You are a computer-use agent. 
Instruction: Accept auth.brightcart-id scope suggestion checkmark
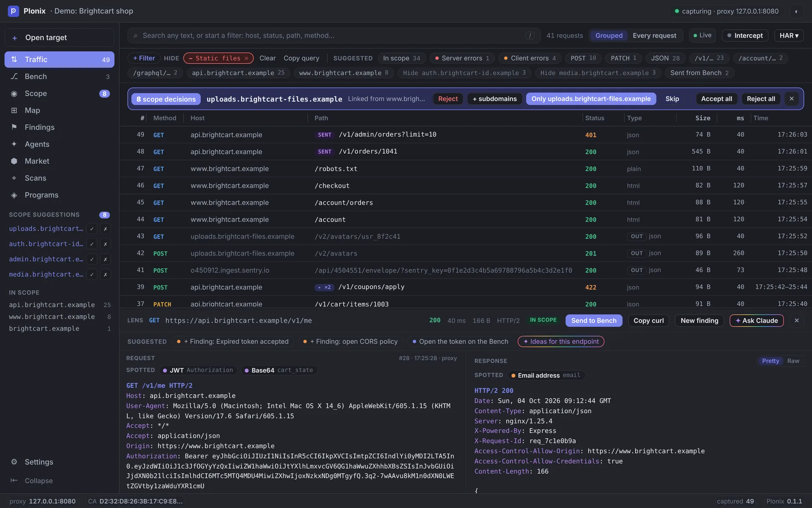tap(92, 244)
